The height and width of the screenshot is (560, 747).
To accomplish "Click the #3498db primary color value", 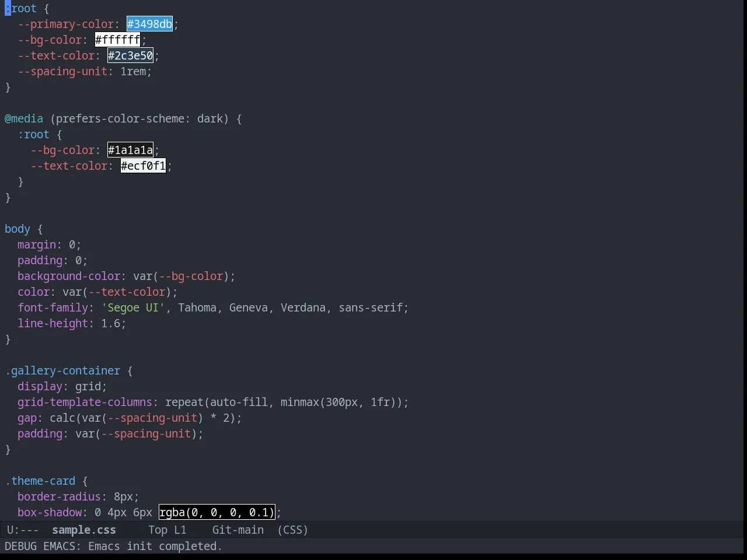I will coord(149,24).
